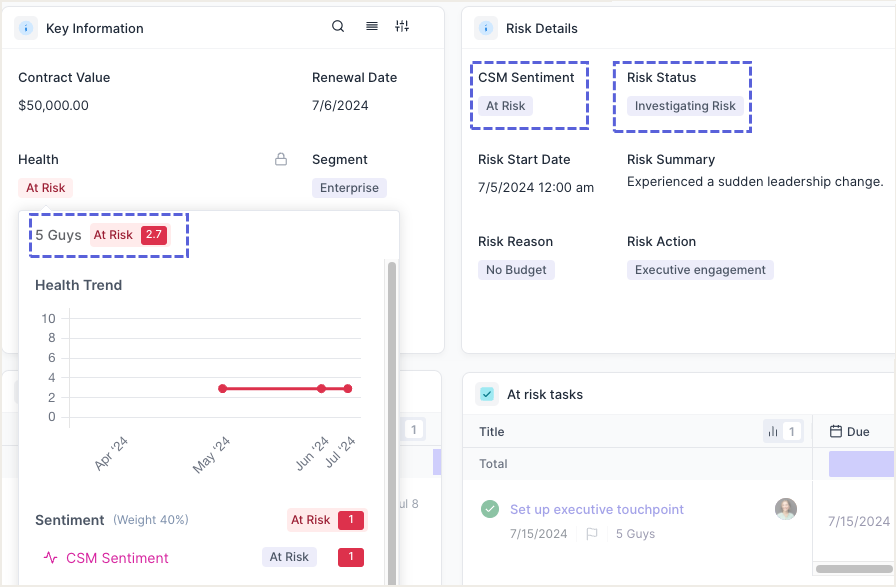The width and height of the screenshot is (896, 587).
Task: Click the Investigating Risk status tag
Action: pos(685,106)
